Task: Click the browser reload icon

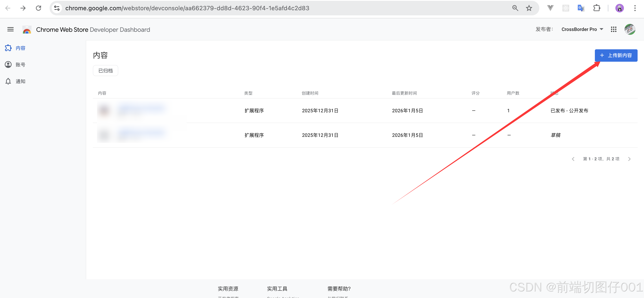Action: point(38,8)
